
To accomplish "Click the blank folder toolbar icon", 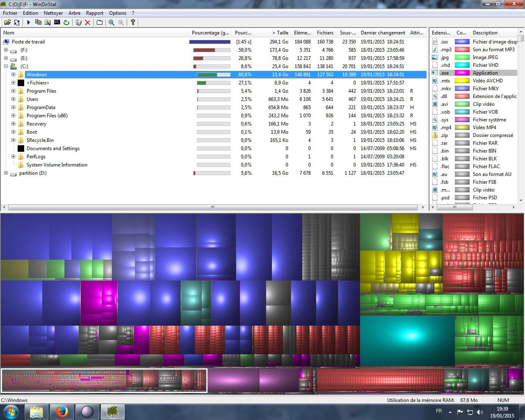I will [100, 23].
